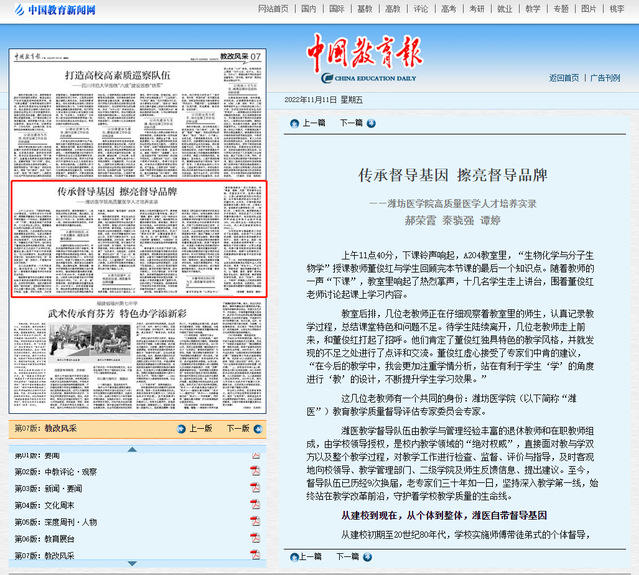This screenshot has width=639, height=575.
Task: Click PDF icon for 第05版 深度周刊·人物
Action: pos(255,522)
